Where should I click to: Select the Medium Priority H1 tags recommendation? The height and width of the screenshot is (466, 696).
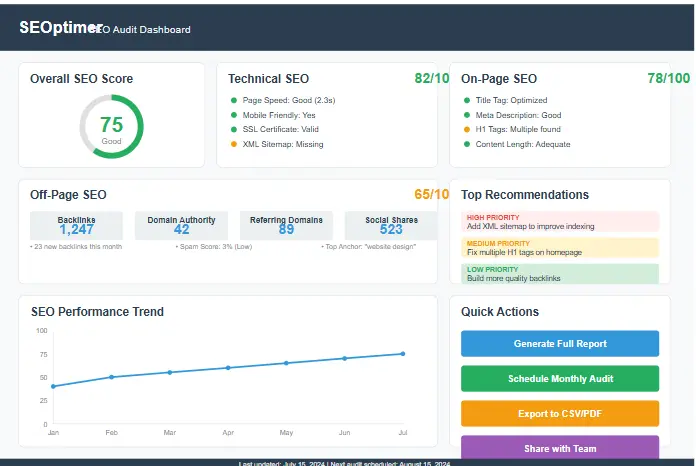560,248
